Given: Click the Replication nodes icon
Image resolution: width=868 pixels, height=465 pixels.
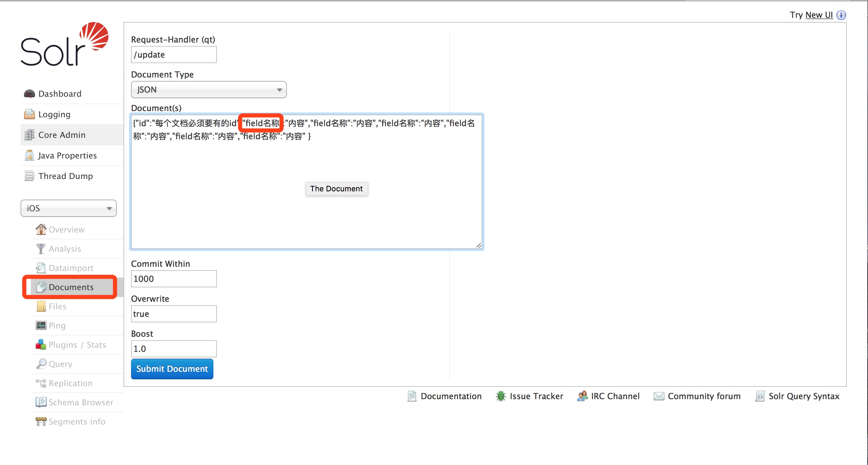Looking at the screenshot, I should point(41,383).
